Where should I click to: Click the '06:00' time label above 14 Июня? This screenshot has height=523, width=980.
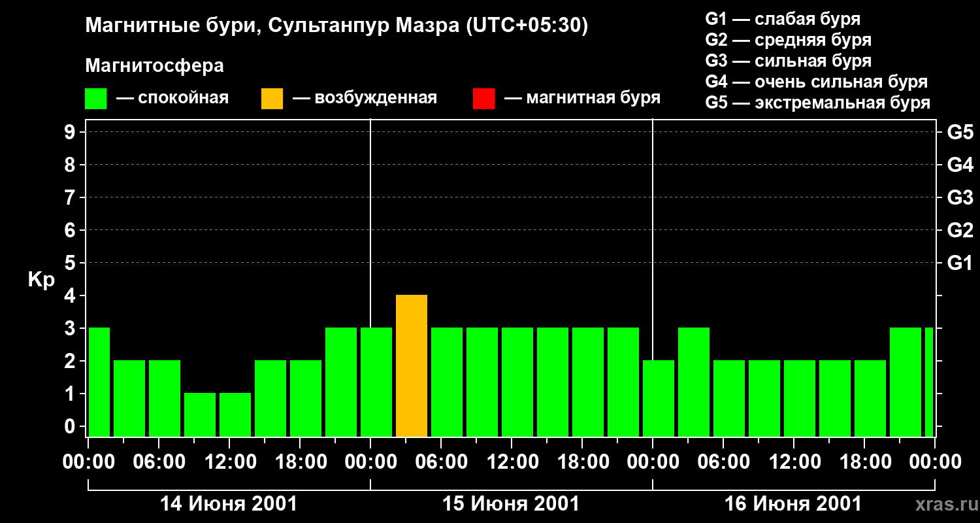tap(159, 463)
